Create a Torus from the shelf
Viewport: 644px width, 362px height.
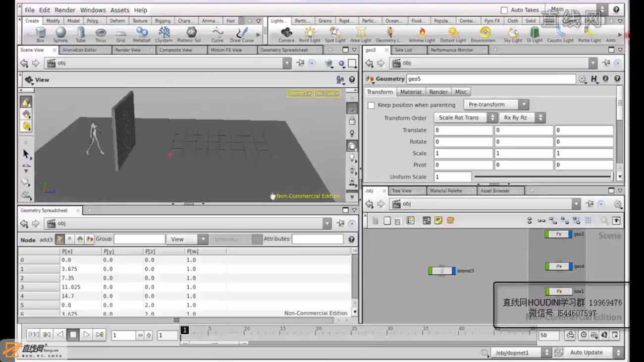[101, 35]
